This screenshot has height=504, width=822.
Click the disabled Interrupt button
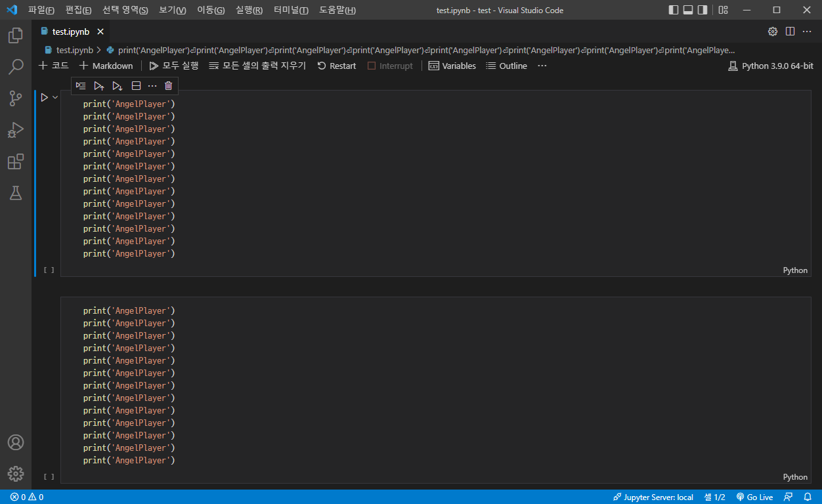[390, 66]
